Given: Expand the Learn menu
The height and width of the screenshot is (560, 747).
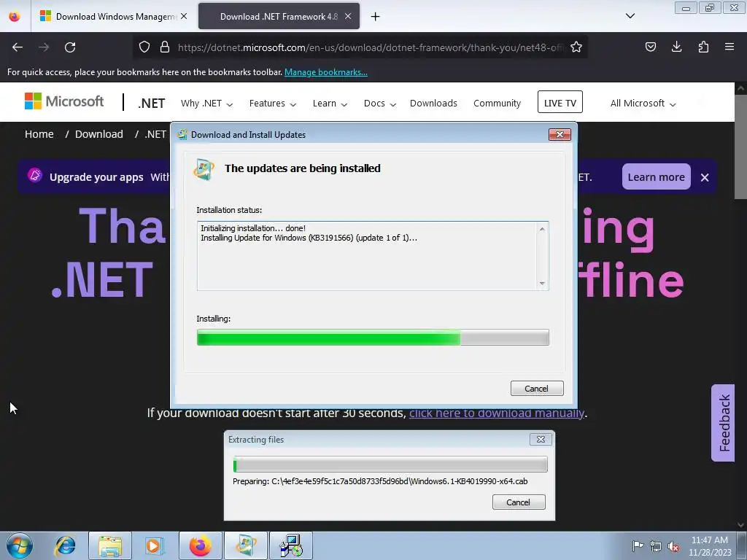Looking at the screenshot, I should click(330, 104).
